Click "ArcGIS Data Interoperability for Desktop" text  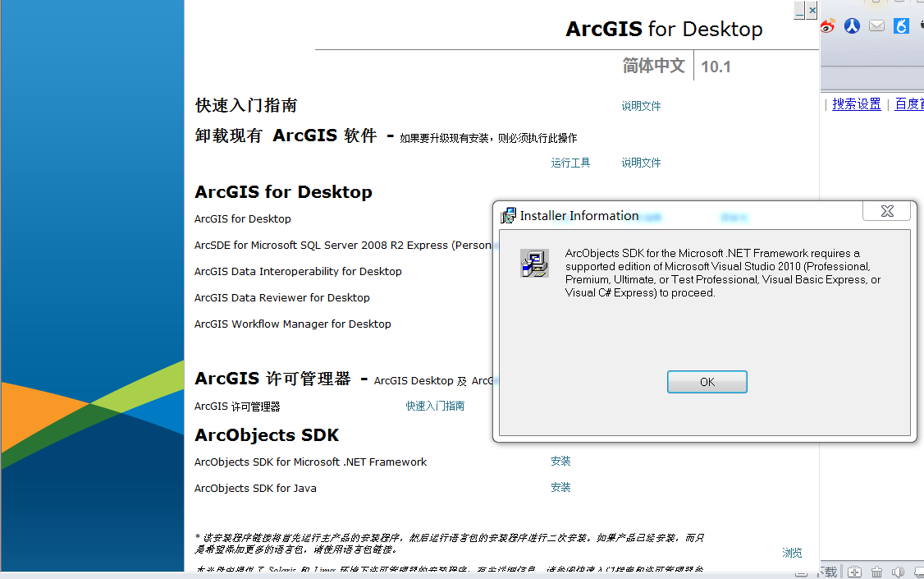point(298,271)
